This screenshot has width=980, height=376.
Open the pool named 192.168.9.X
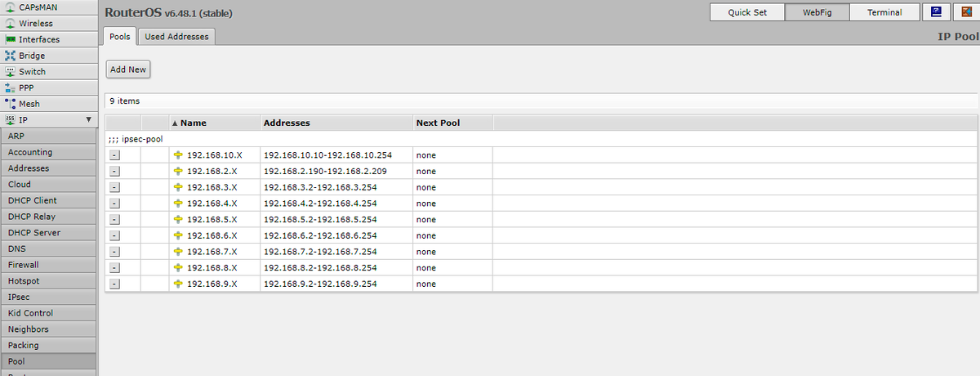click(212, 284)
